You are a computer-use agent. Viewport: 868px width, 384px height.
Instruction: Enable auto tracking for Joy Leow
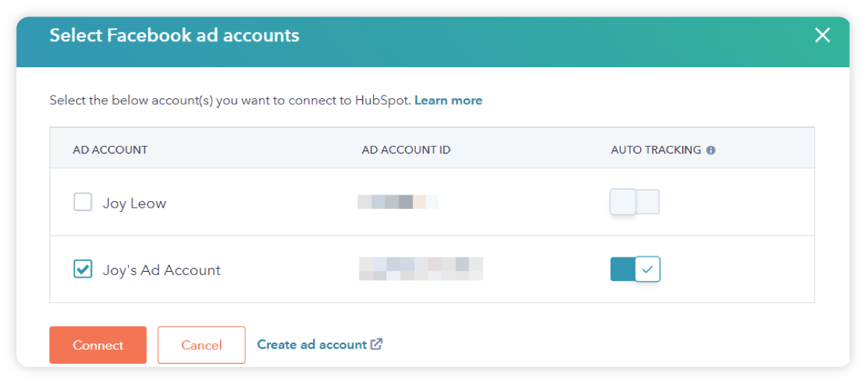[x=634, y=202]
